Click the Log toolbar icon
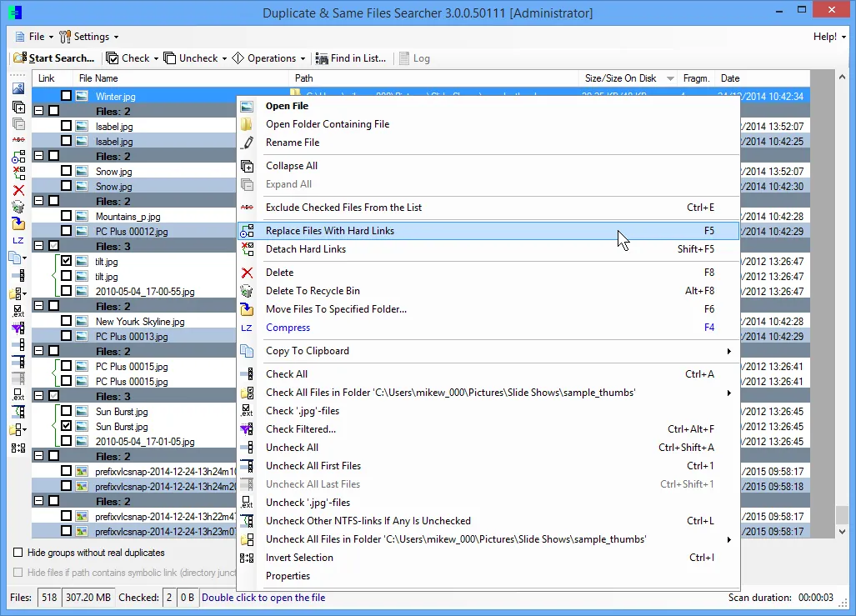Screen dimensions: 856x616 [404, 58]
